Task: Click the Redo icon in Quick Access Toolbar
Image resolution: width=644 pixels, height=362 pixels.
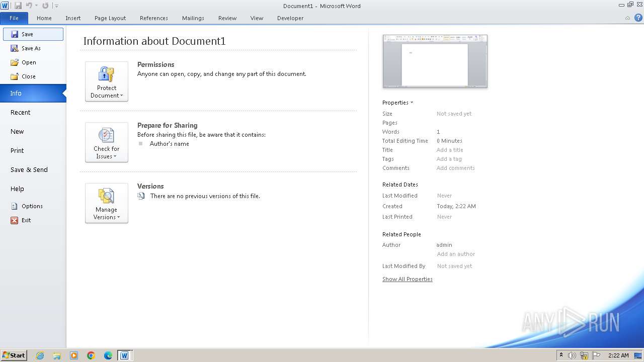Action: 45,6
